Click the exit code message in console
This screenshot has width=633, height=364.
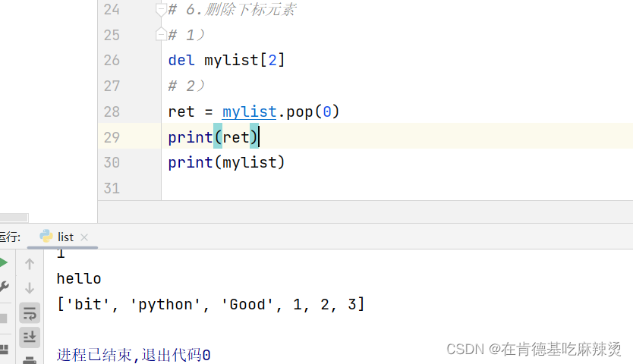point(134,355)
